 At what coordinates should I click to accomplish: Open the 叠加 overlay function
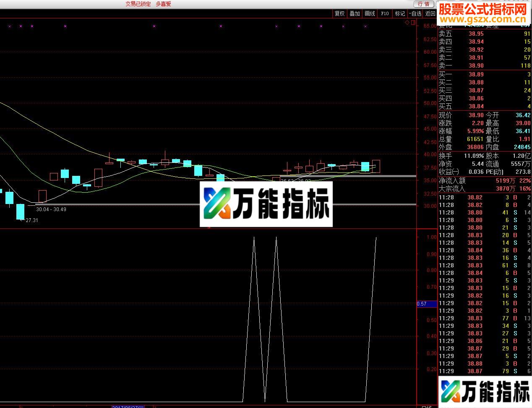355,13
